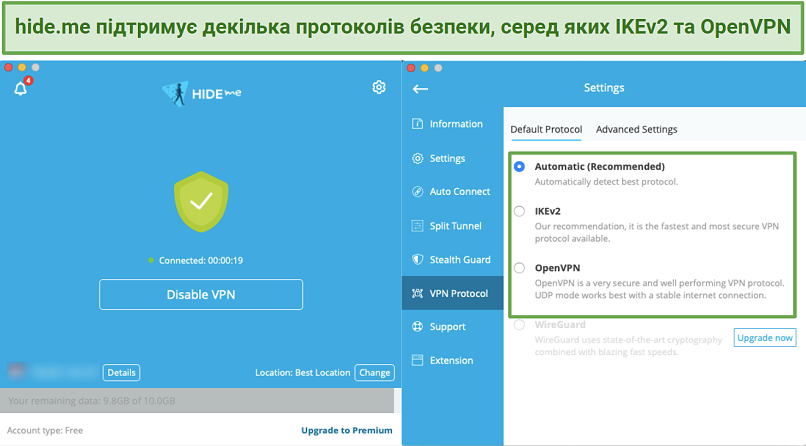Viewport: 806px width, 446px height.
Task: Click the Extension sidebar icon
Action: 417,360
